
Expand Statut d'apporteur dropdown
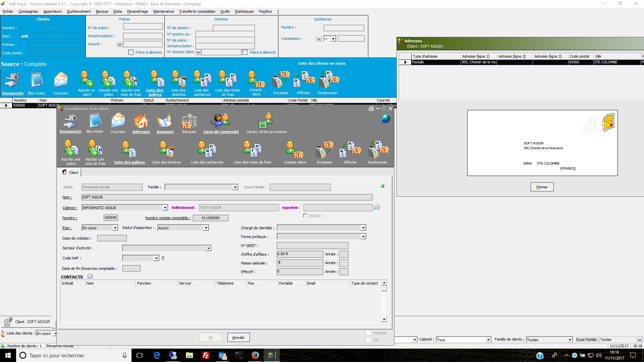pos(206,228)
